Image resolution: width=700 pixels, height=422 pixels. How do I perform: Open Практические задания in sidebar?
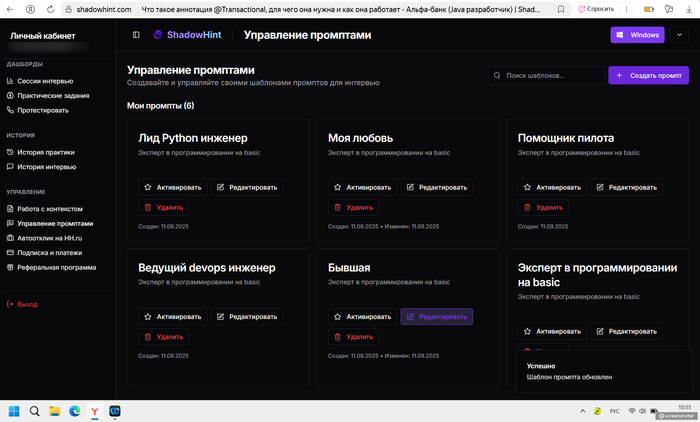click(x=53, y=95)
